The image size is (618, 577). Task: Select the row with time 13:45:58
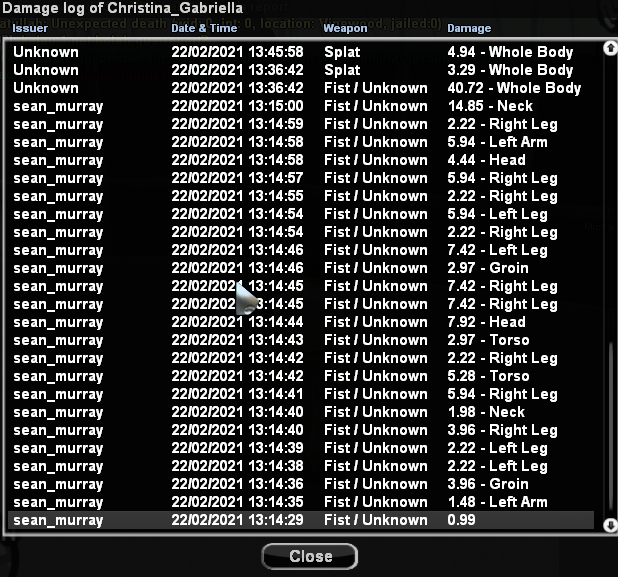click(301, 52)
